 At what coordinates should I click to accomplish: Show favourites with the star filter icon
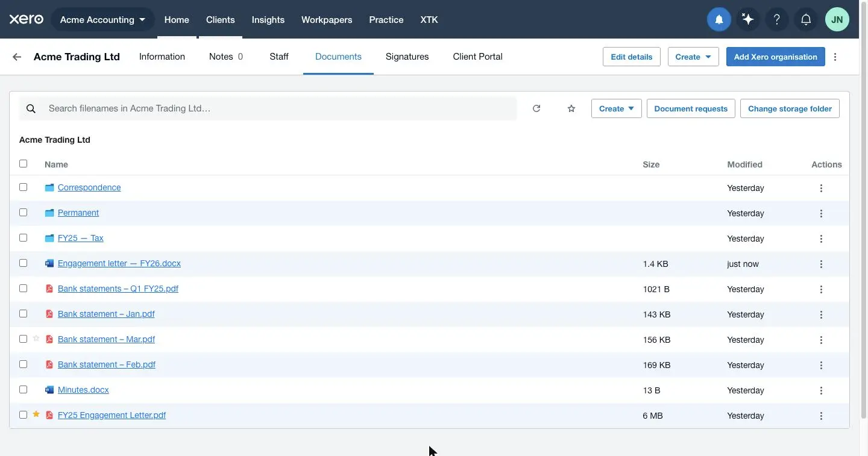pos(571,108)
